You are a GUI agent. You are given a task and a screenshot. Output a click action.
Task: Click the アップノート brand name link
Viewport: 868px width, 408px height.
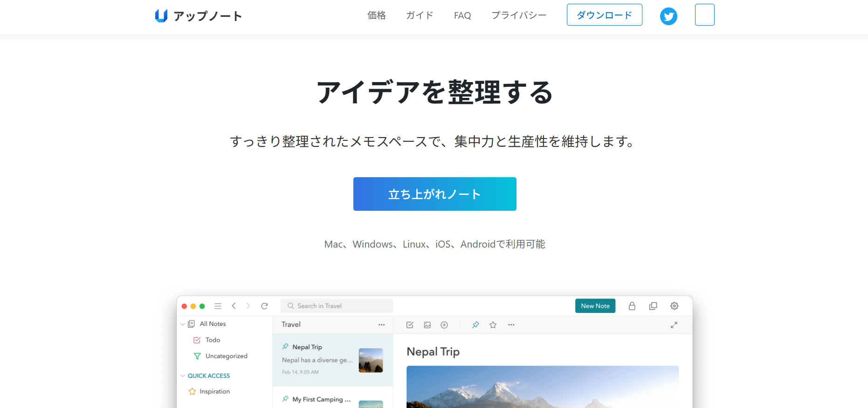(x=208, y=16)
